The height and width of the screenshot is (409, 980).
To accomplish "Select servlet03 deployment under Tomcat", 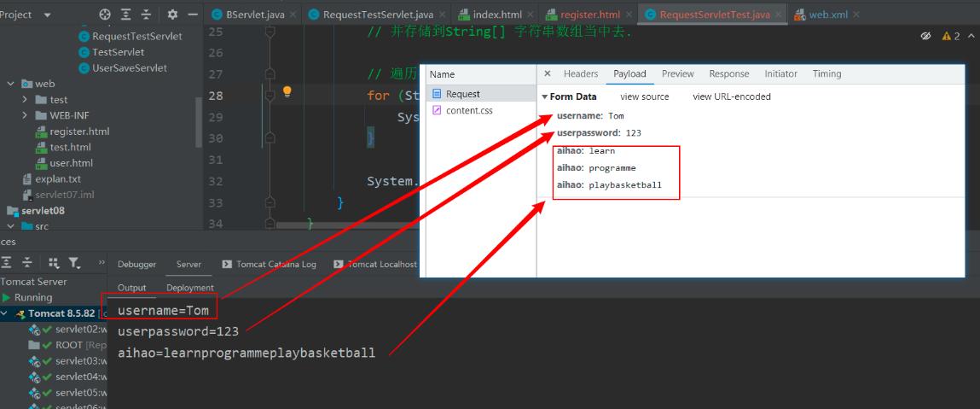I will pos(81,361).
